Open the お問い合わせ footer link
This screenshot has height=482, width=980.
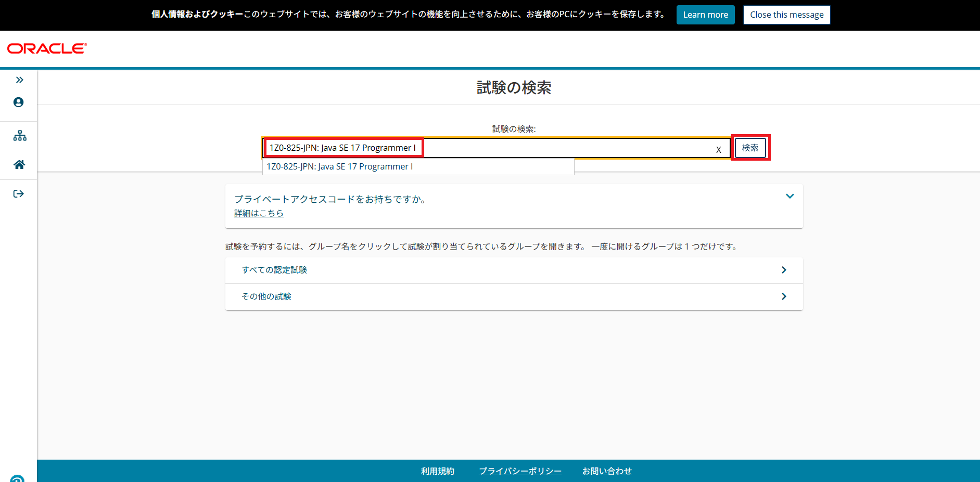[x=607, y=471]
